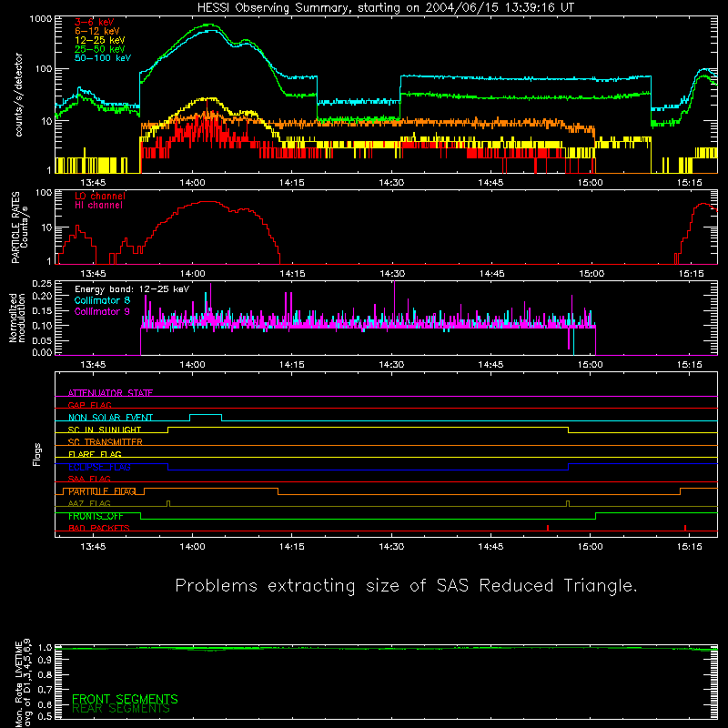Select the 25-50 keV legend label

coord(99,49)
